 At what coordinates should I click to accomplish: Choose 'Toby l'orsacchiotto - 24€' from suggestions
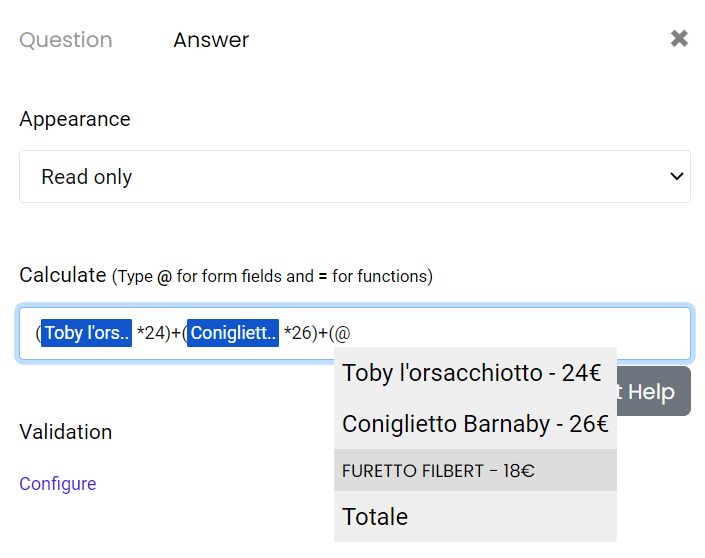click(471, 373)
